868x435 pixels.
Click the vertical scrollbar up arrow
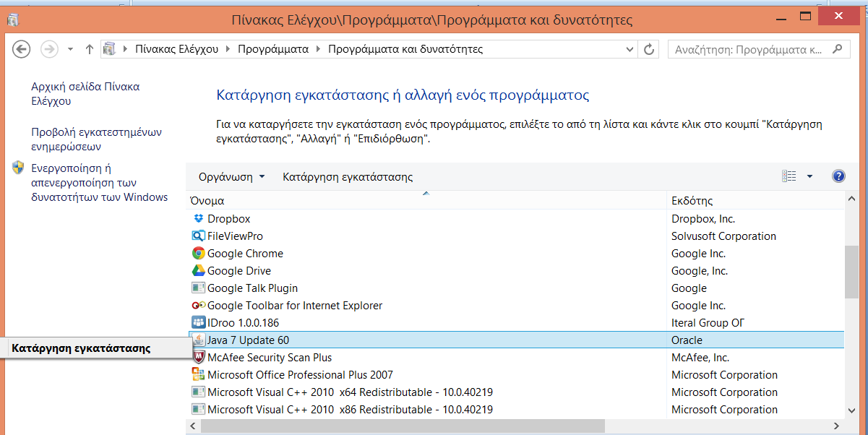pos(852,200)
